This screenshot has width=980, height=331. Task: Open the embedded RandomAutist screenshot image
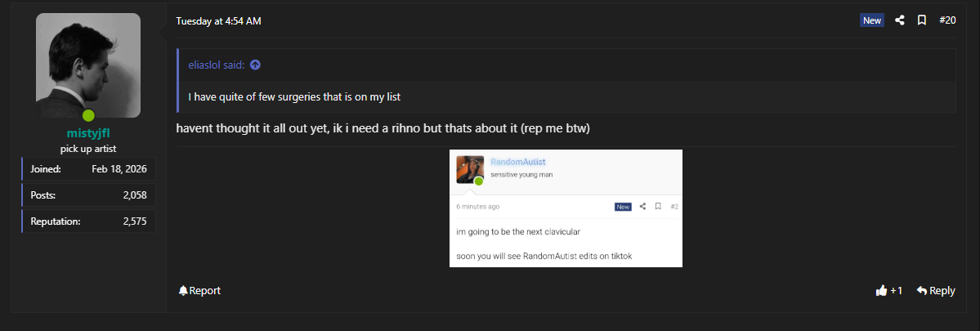pos(566,208)
